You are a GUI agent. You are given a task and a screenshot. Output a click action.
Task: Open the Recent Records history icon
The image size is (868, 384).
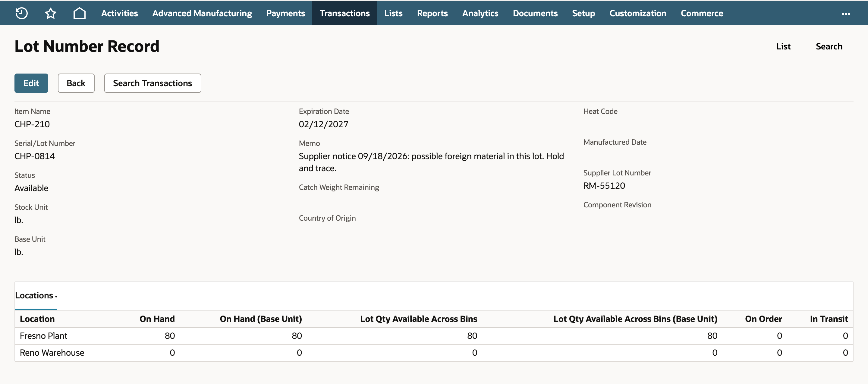pyautogui.click(x=22, y=13)
